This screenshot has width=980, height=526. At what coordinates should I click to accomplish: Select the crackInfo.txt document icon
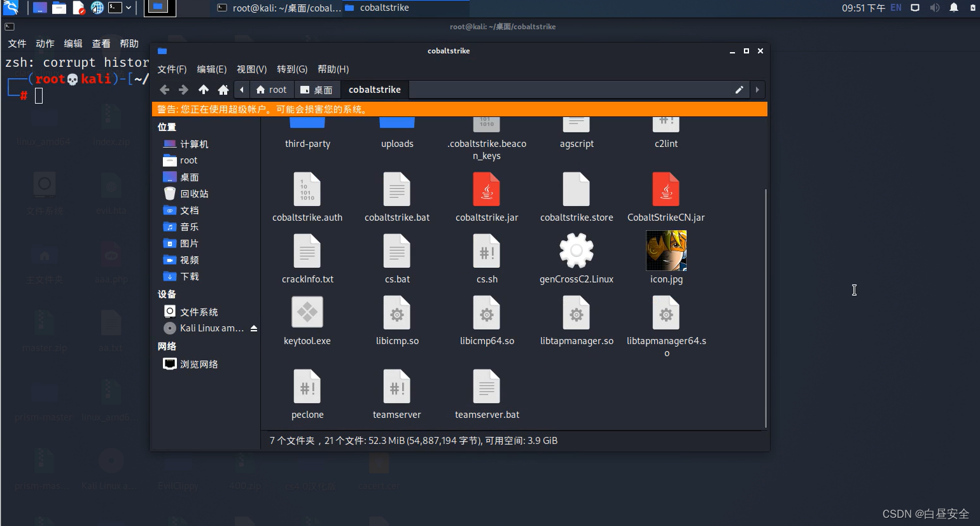307,251
